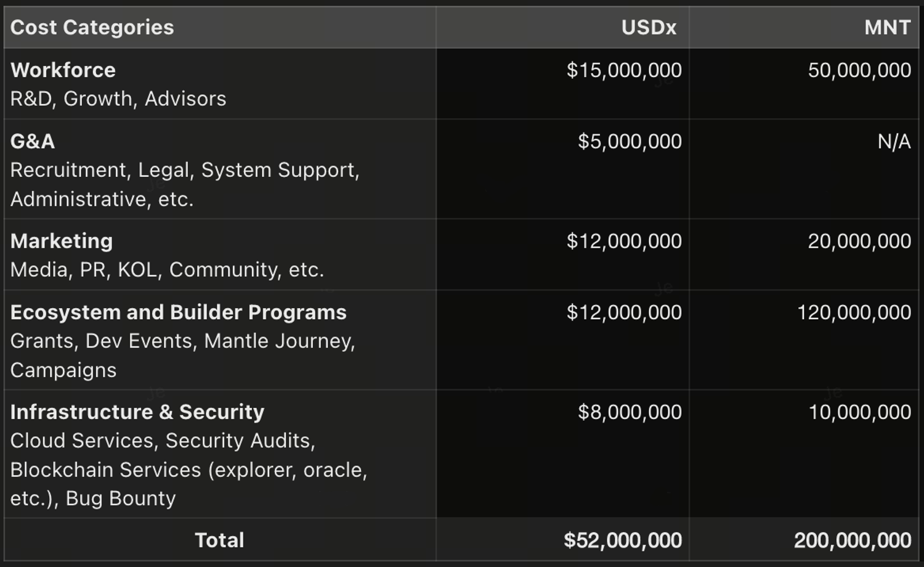The image size is (924, 567).
Task: Click the 10,000,000 Infrastructure MNT cell
Action: tap(859, 412)
